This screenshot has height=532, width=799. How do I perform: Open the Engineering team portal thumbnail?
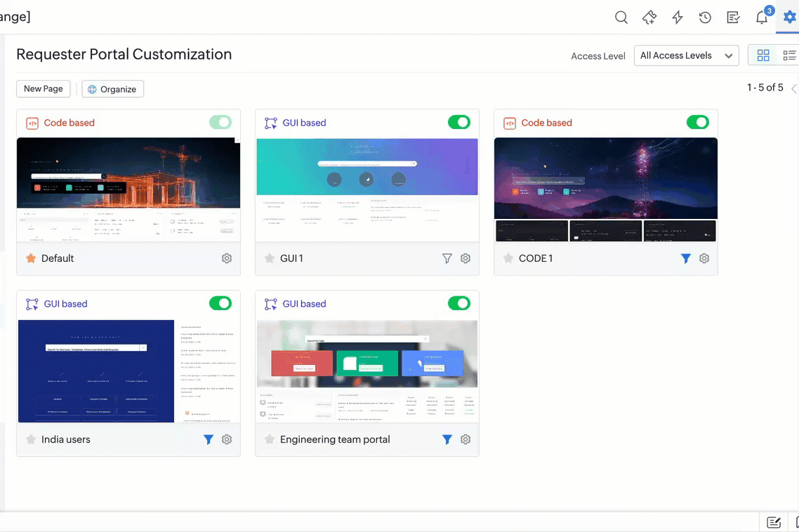367,371
